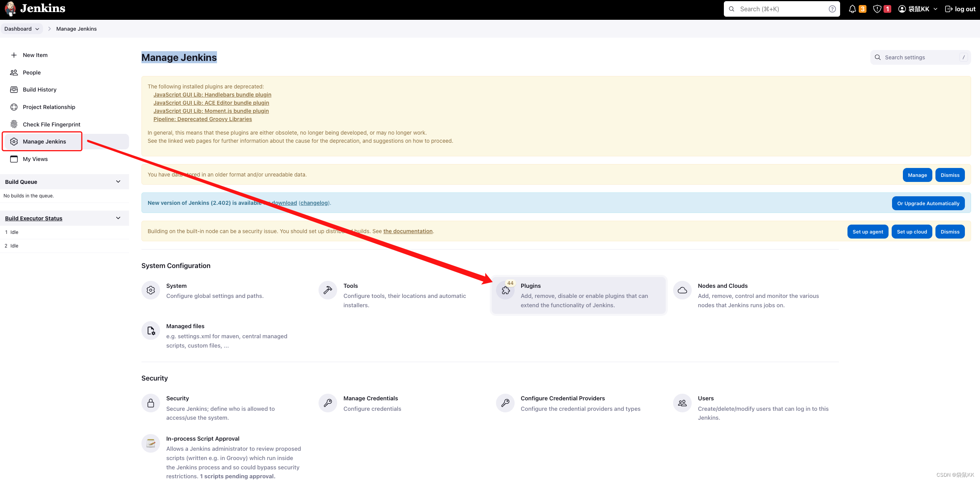This screenshot has height=481, width=980.
Task: Collapse the Build Executor Status section
Action: (118, 218)
